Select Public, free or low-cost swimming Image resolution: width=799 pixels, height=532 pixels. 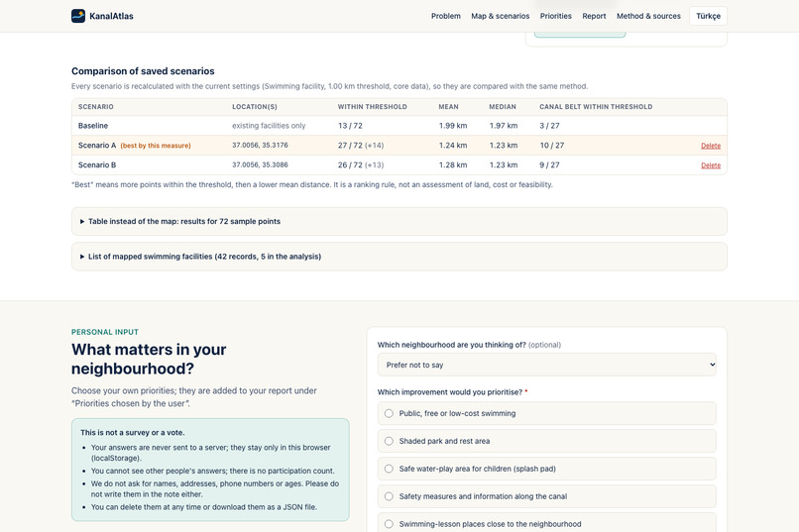(547, 413)
